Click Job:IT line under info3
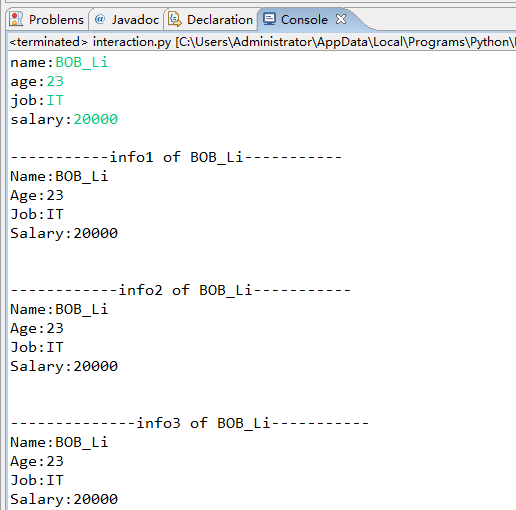Viewport: 516px width, 510px height. pyautogui.click(x=37, y=480)
